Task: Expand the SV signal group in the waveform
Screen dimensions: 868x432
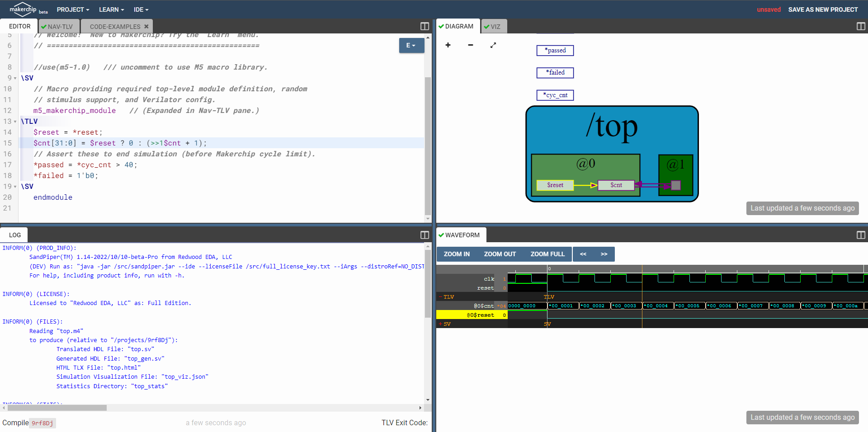Action: 441,324
